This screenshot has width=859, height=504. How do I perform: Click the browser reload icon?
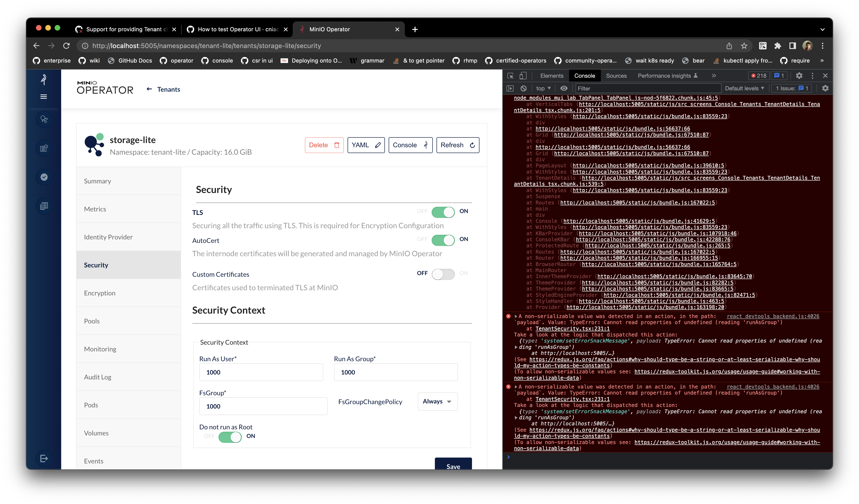point(67,46)
